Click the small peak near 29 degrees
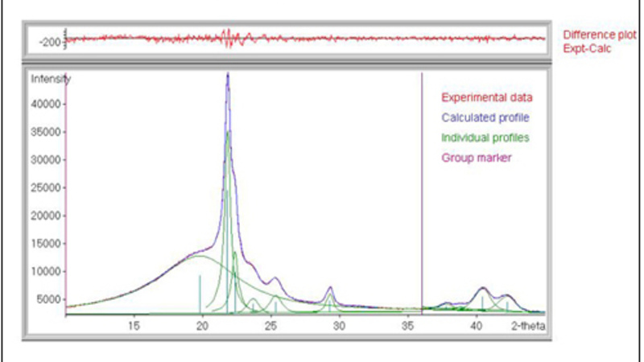The image size is (644, 362). point(330,289)
